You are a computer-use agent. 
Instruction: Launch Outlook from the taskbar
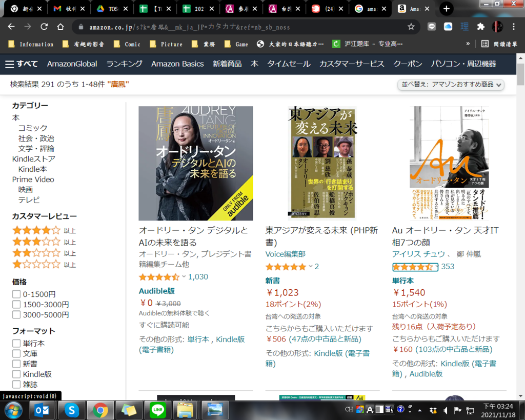[42, 410]
